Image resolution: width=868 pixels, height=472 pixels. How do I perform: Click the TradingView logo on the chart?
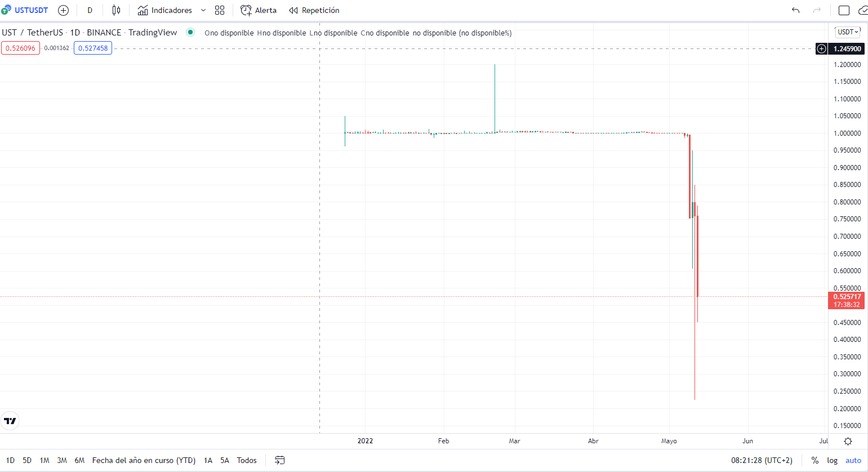click(x=10, y=421)
